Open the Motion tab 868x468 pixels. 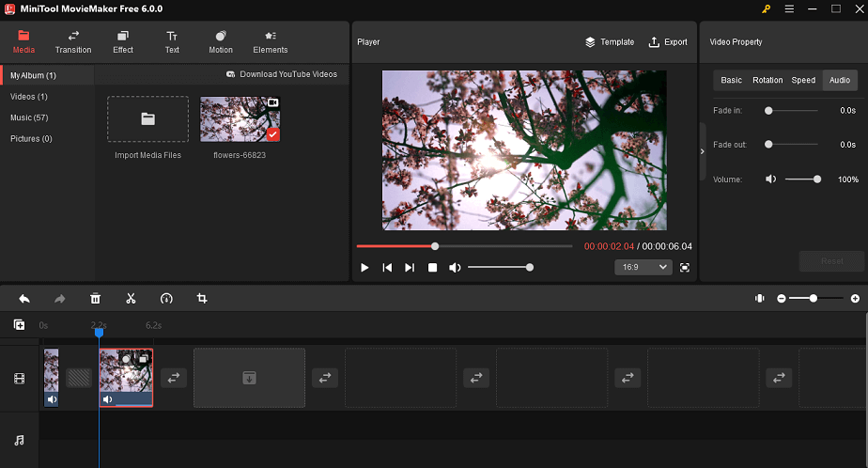pos(221,42)
